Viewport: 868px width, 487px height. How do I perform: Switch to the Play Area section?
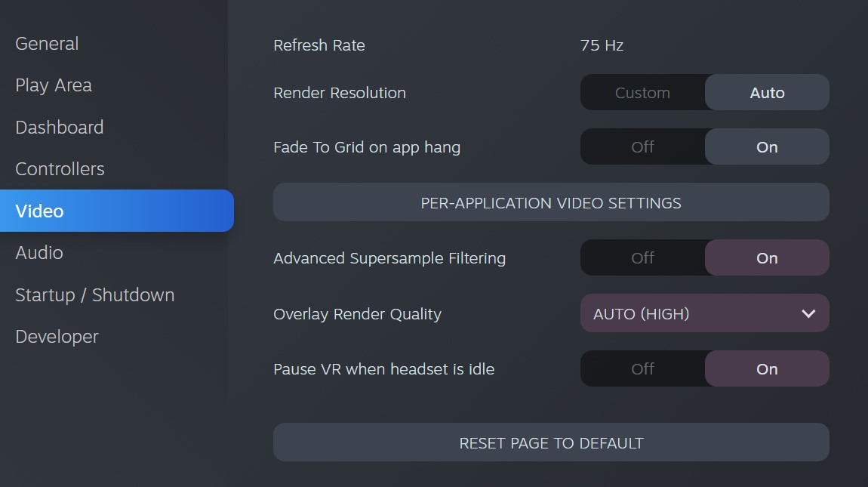coord(54,85)
